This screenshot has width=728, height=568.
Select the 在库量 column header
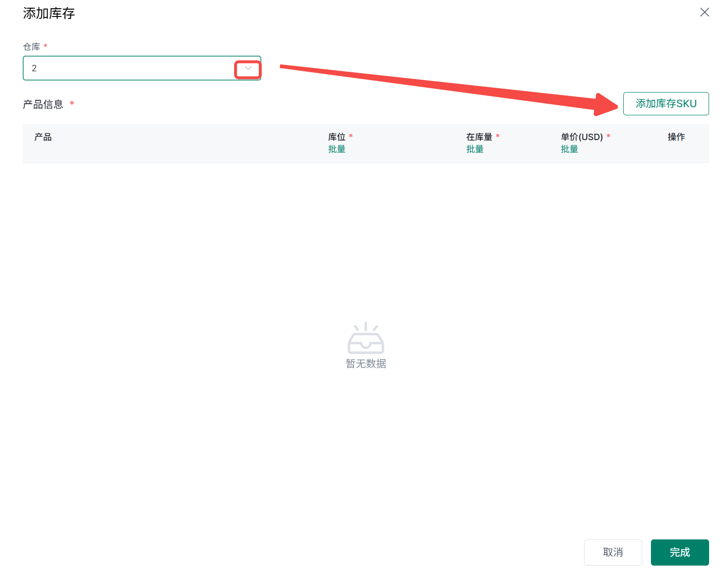[x=479, y=137]
